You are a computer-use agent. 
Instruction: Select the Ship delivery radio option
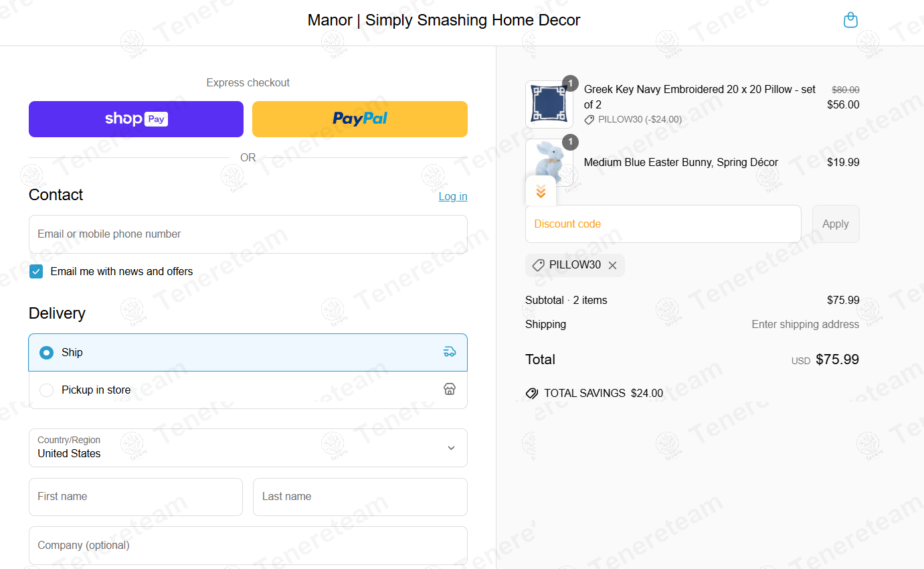(46, 352)
